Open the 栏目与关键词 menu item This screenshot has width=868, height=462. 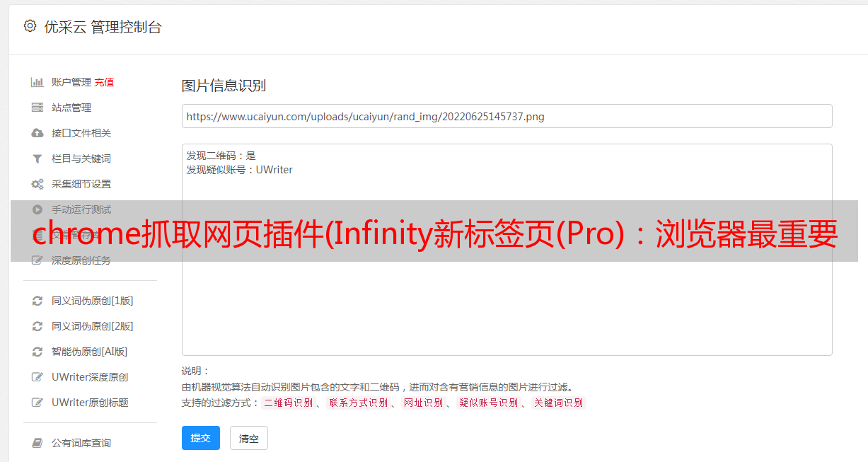coord(81,158)
